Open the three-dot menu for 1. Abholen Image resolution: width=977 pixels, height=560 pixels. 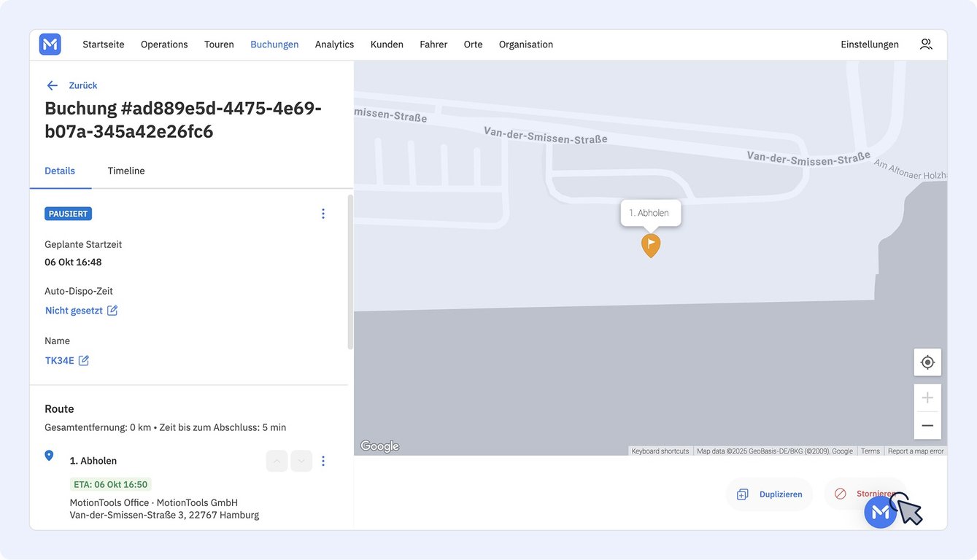[x=323, y=461]
